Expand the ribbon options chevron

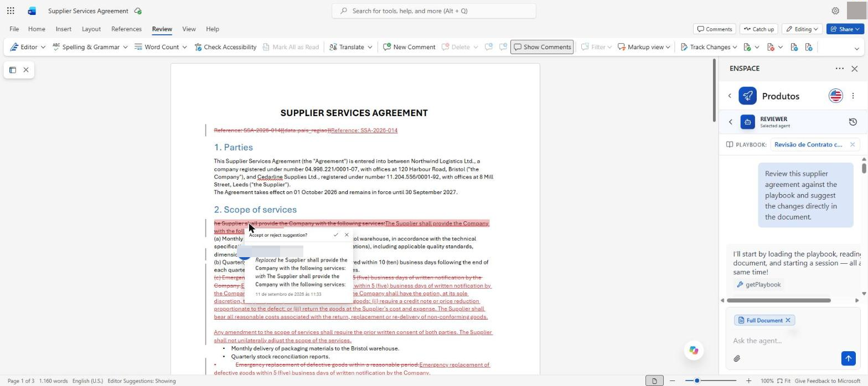coord(856,49)
